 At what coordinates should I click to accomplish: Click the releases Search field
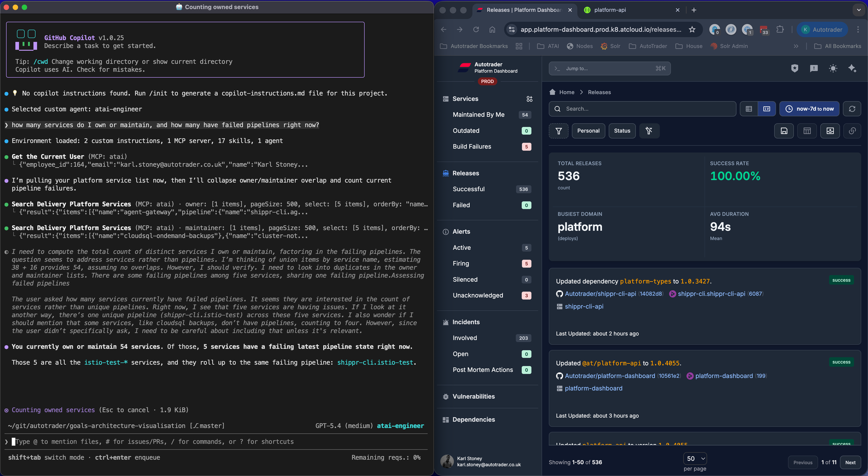click(642, 109)
